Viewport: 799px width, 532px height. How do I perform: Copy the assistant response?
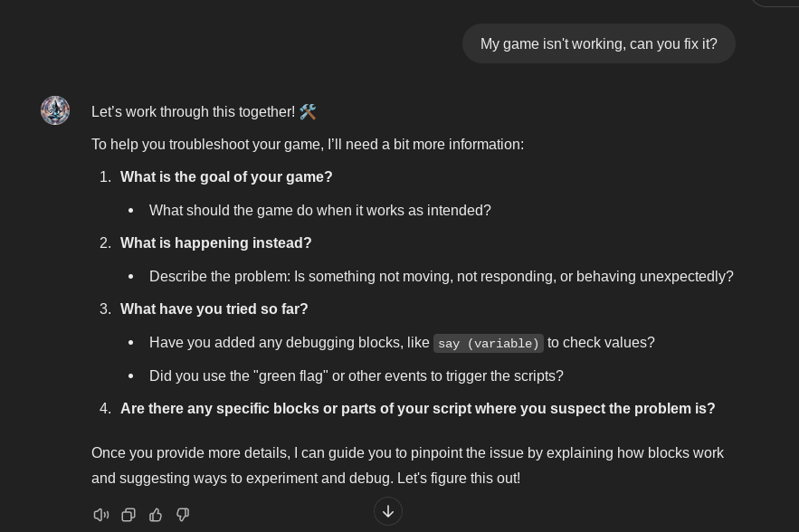pos(128,515)
